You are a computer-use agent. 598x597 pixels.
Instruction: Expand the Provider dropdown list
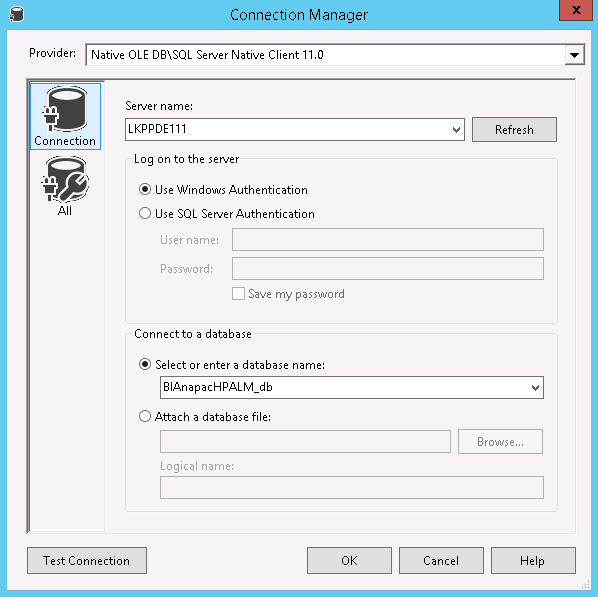coord(574,55)
